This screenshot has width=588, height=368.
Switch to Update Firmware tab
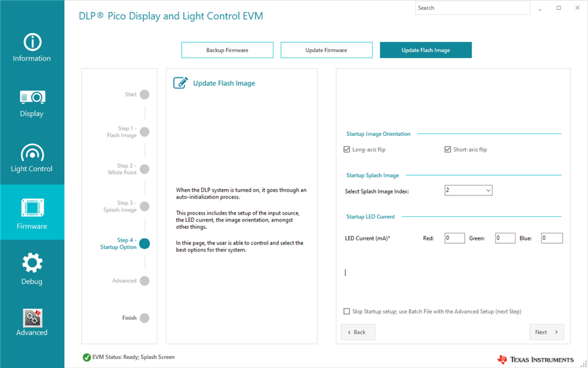[x=326, y=50]
